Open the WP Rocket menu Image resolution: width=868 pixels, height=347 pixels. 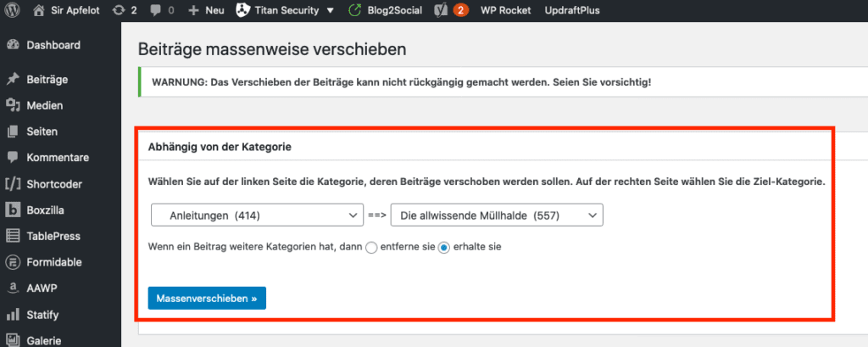click(506, 10)
